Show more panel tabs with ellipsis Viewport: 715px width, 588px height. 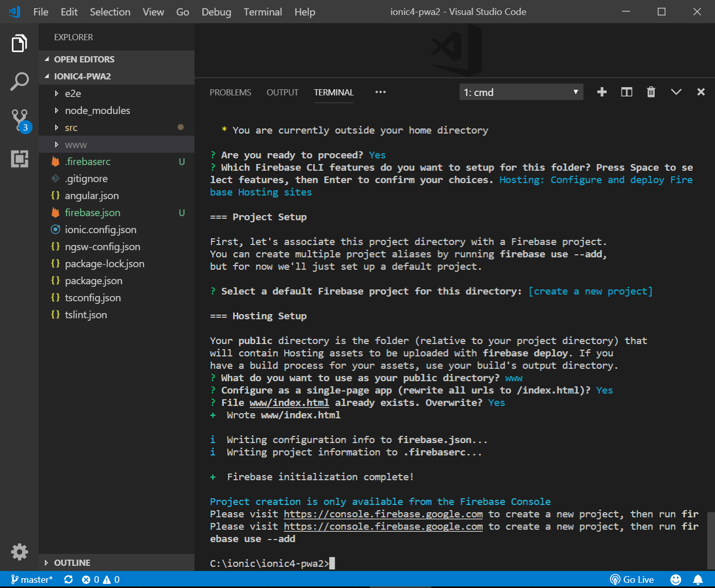click(x=380, y=92)
